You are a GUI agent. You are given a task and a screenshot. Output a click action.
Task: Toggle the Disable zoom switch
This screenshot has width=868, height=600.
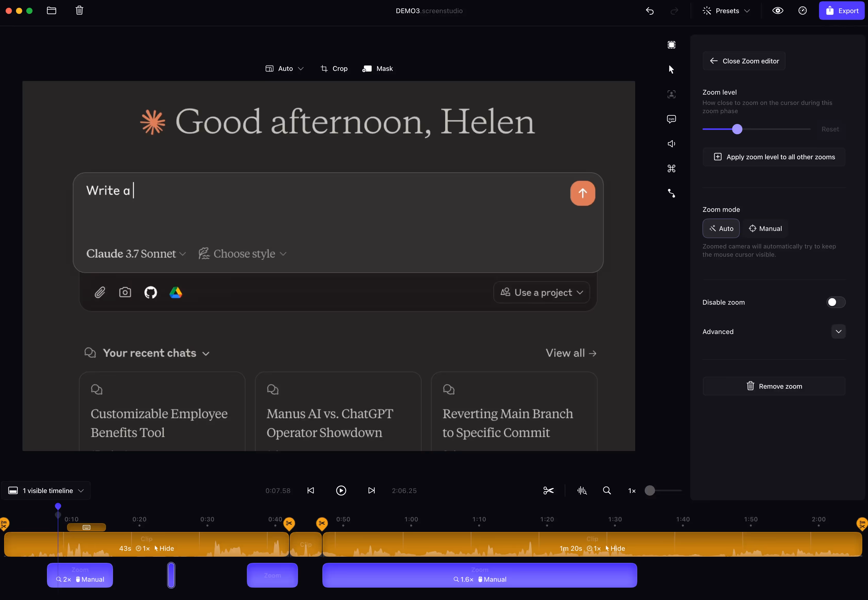click(836, 302)
